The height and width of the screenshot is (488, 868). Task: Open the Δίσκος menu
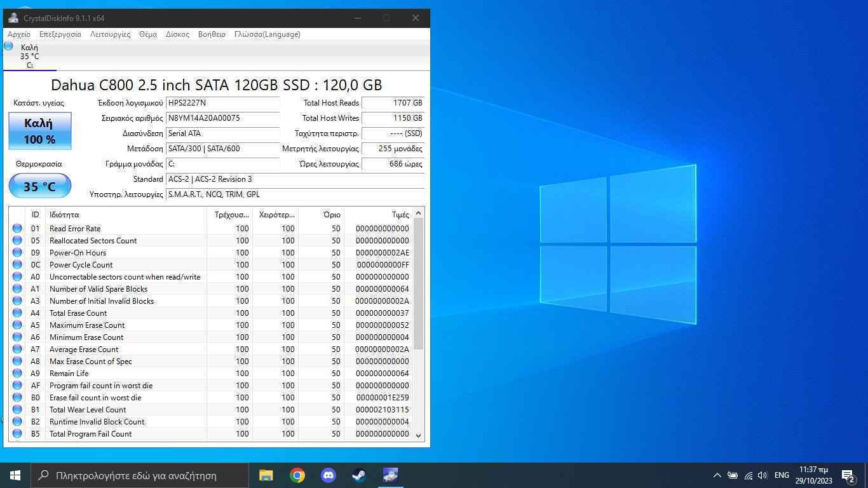pyautogui.click(x=177, y=34)
